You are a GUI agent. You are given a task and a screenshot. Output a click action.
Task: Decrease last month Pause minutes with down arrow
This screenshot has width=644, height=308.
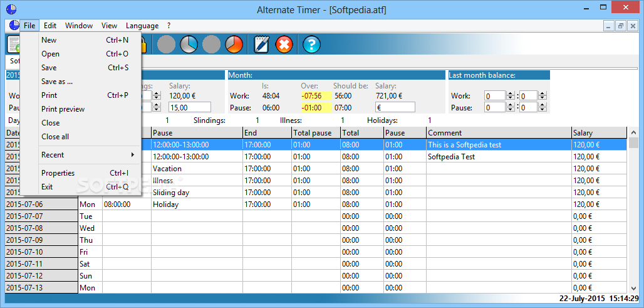point(543,110)
